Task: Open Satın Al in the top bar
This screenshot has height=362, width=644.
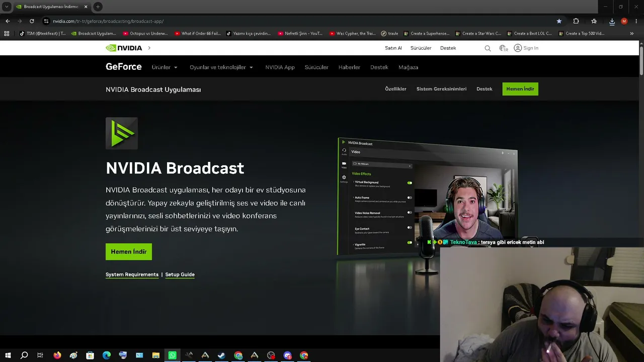Action: [x=393, y=48]
